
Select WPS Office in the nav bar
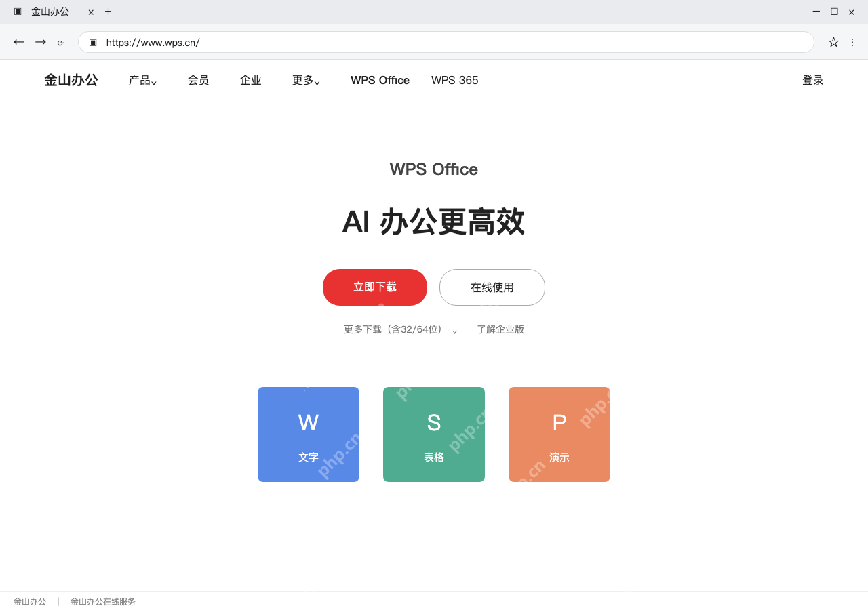pyautogui.click(x=380, y=80)
